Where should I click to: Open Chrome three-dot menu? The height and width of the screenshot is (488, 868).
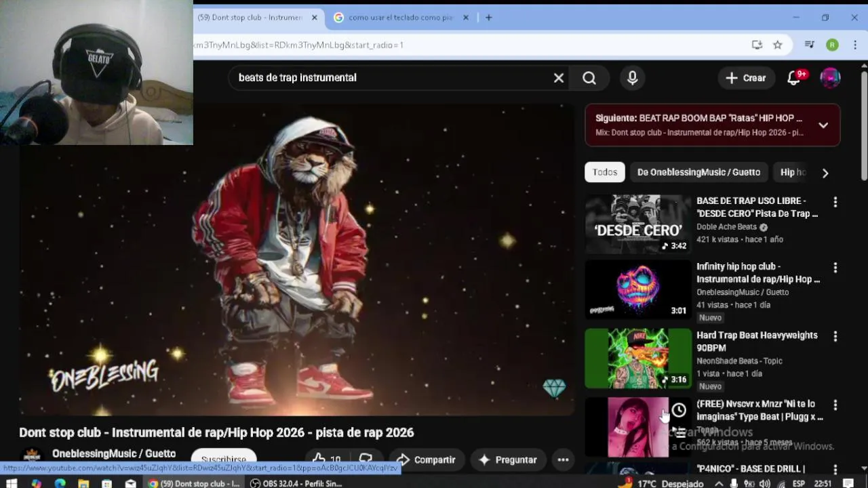[854, 45]
